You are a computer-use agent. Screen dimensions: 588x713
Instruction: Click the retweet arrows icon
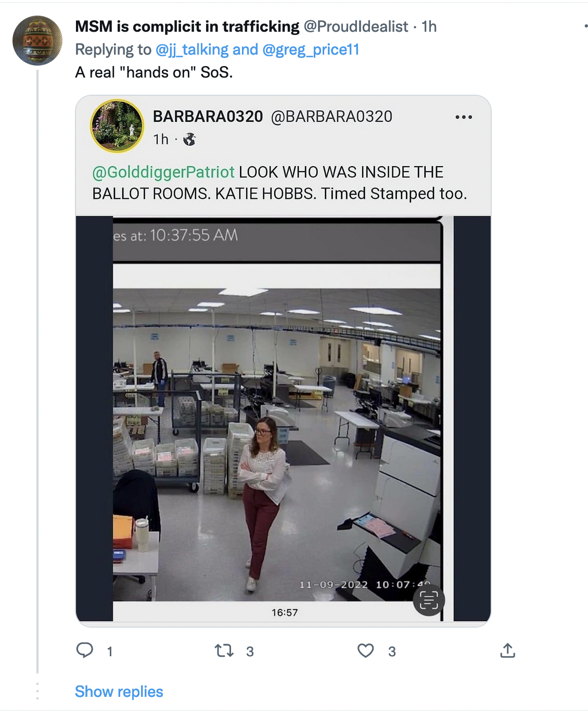(x=224, y=651)
